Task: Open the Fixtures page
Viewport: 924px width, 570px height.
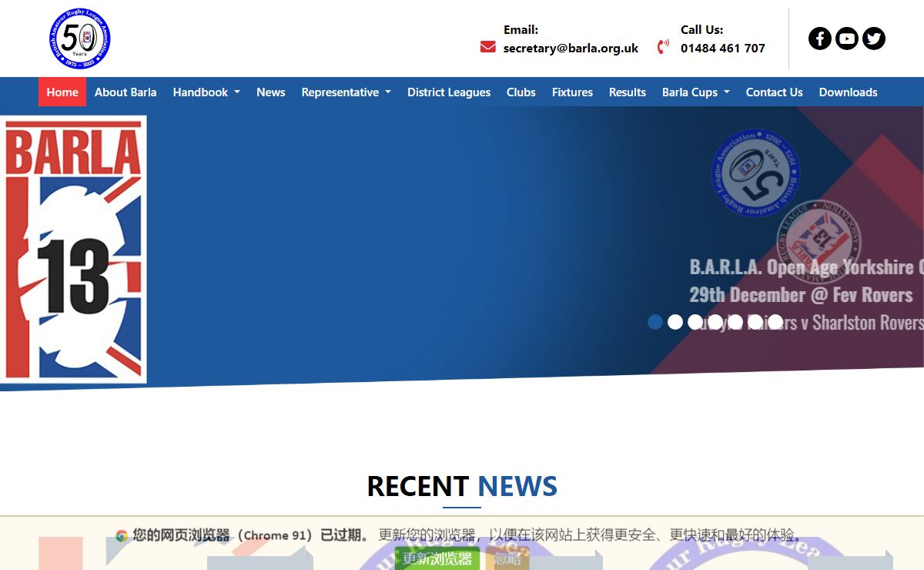Action: pyautogui.click(x=572, y=92)
